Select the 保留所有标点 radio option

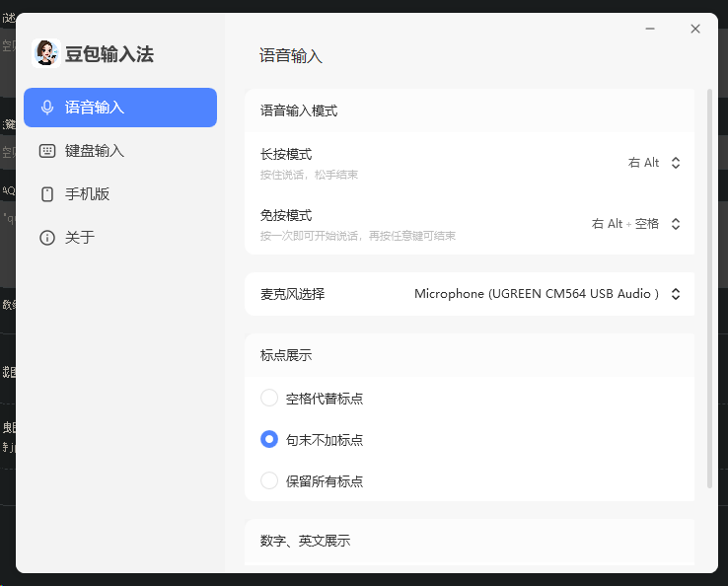[x=269, y=480]
